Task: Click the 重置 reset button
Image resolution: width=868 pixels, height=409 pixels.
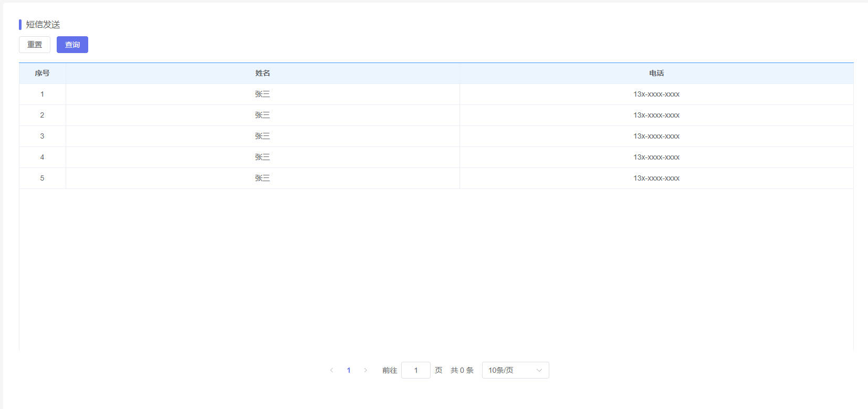Action: pos(35,45)
